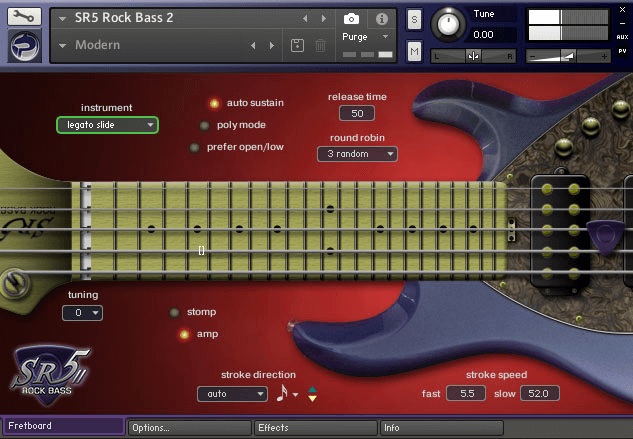
Task: Select the previous Modern preset arrow
Action: 253,45
